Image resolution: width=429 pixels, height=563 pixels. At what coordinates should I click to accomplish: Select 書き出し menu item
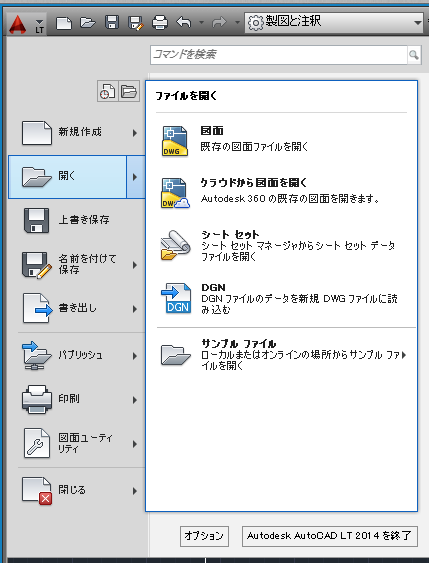[x=76, y=308]
